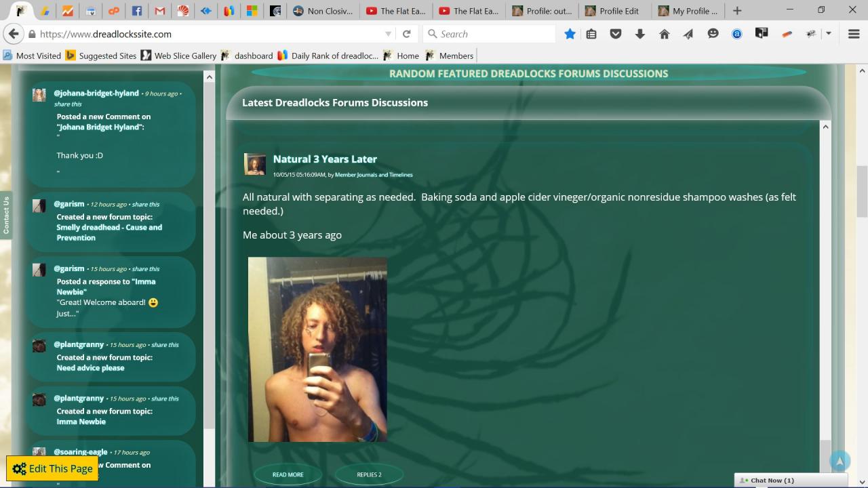Click the insect extension icon in toolbar

(811, 34)
